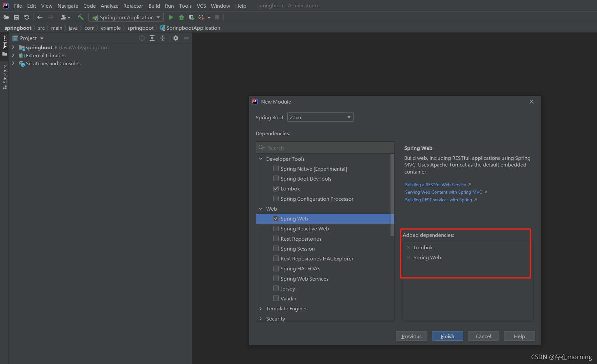Hide the Project panel with the minus icon
The width and height of the screenshot is (597, 364).
pos(186,38)
